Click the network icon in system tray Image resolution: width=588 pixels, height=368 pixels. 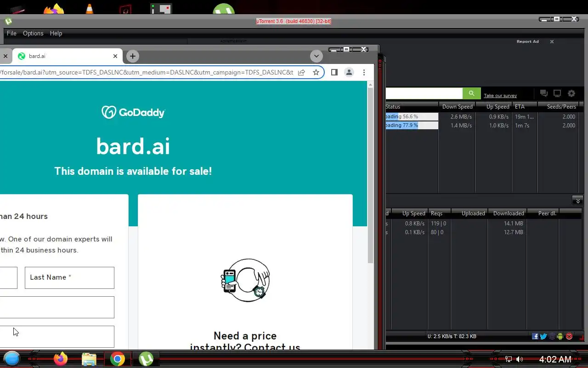pos(509,359)
